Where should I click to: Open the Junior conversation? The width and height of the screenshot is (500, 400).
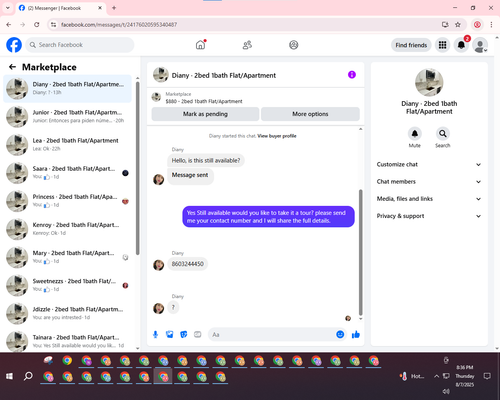tap(67, 117)
